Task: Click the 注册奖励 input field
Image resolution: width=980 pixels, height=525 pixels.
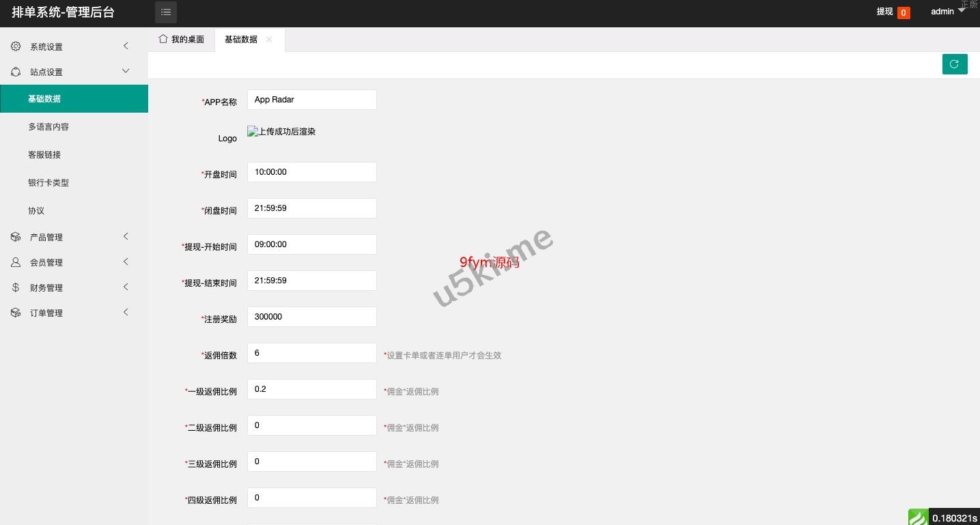Action: point(311,317)
